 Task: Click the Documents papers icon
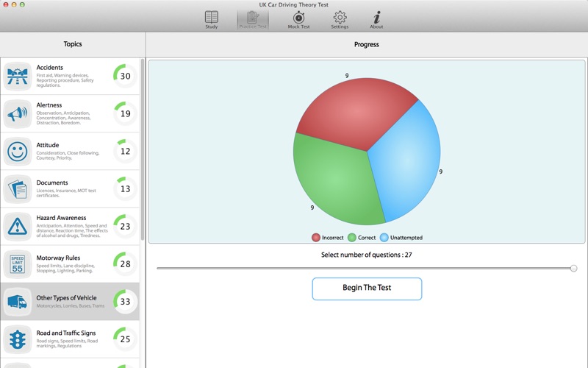(x=17, y=189)
